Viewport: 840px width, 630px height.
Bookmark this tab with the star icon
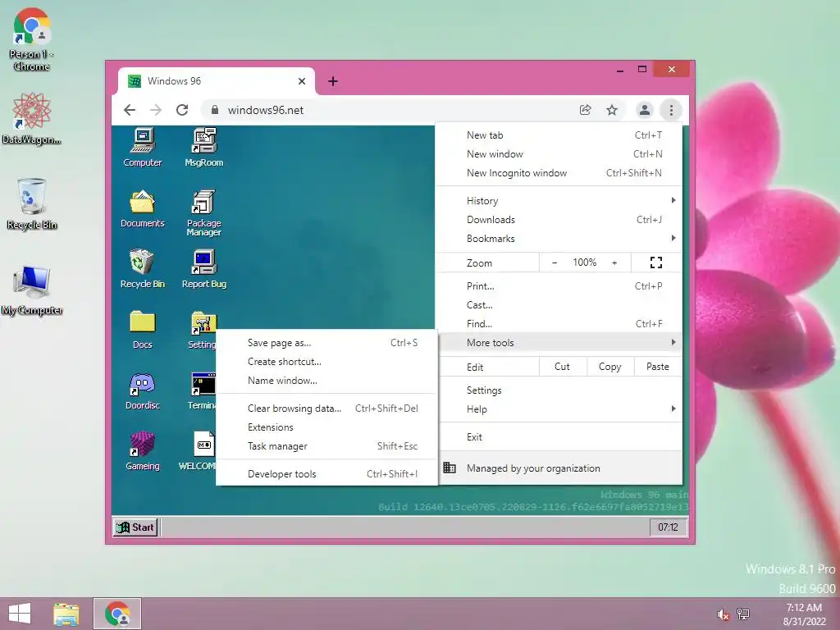(x=612, y=110)
